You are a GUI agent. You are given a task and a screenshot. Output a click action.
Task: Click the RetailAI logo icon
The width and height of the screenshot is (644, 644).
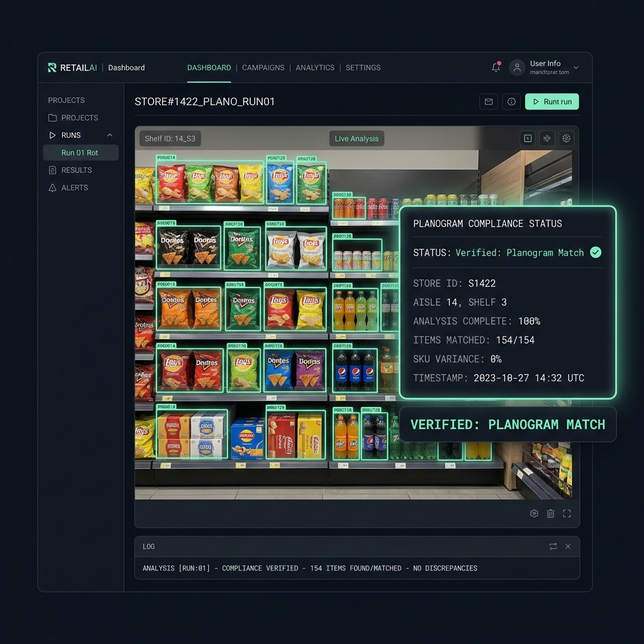tap(52, 68)
